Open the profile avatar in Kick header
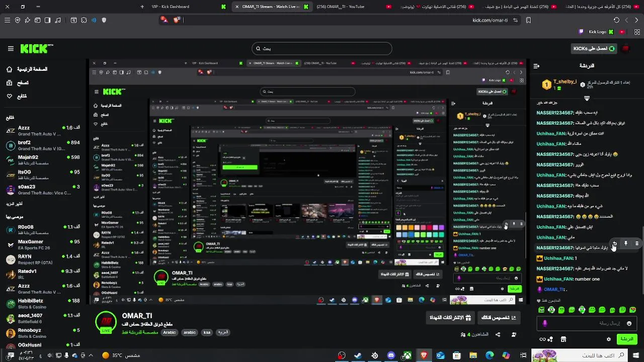The width and height of the screenshot is (644, 362). 626,48
